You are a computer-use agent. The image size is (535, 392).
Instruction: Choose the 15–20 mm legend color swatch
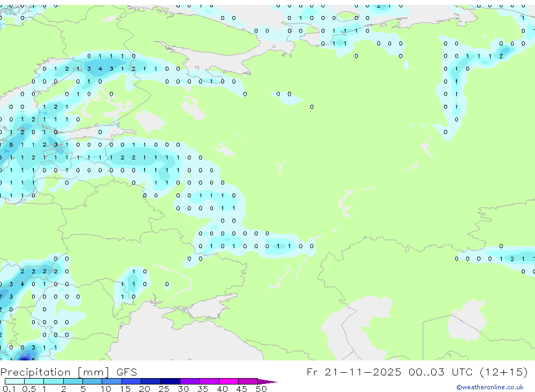pos(131,381)
